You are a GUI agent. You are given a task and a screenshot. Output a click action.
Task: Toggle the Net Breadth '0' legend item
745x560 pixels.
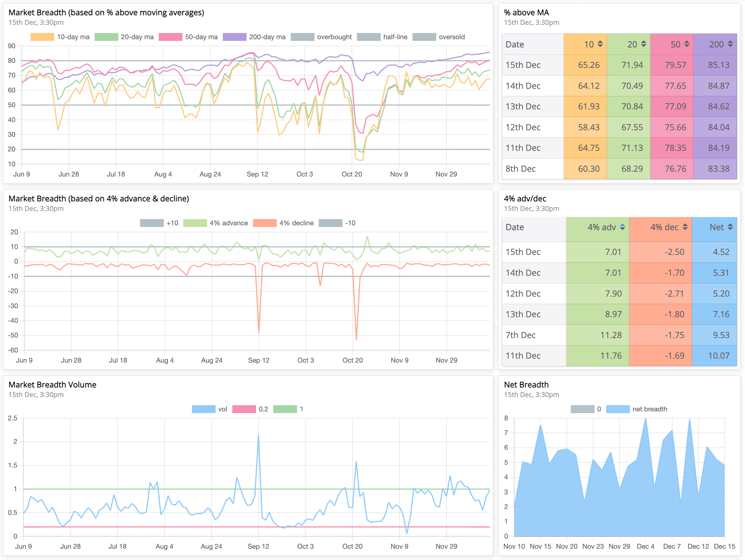(586, 409)
